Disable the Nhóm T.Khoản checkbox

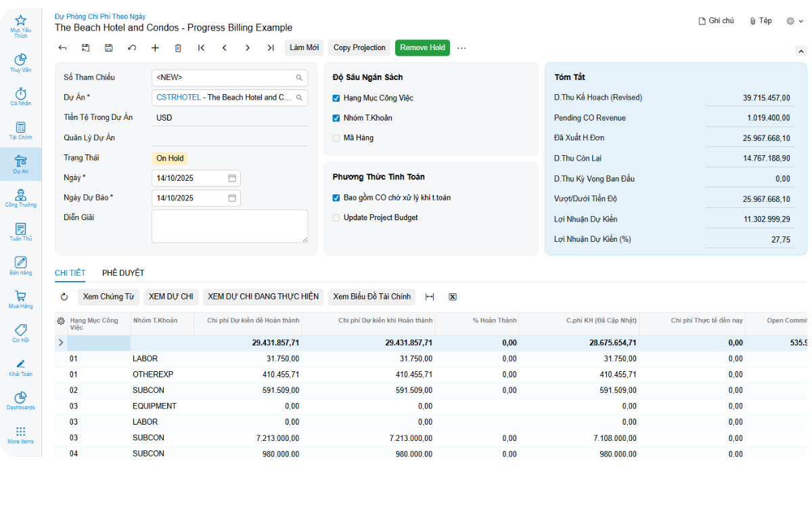click(x=336, y=118)
